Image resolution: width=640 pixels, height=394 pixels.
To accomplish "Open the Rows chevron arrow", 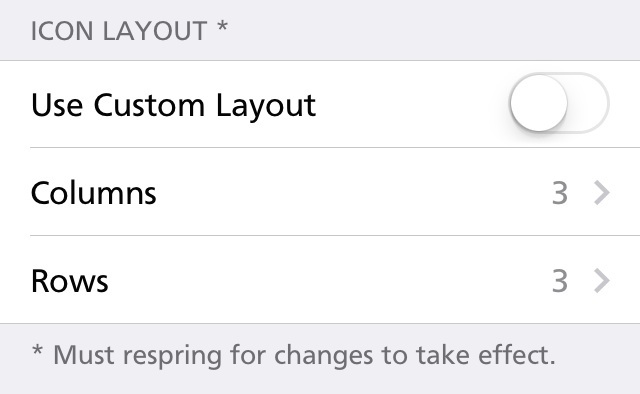I will [602, 280].
